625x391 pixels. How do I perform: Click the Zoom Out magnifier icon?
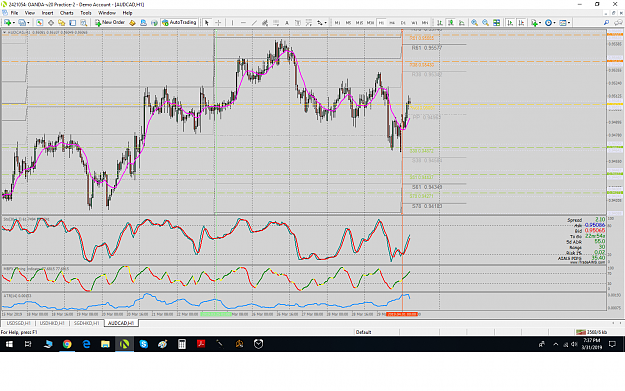485,23
